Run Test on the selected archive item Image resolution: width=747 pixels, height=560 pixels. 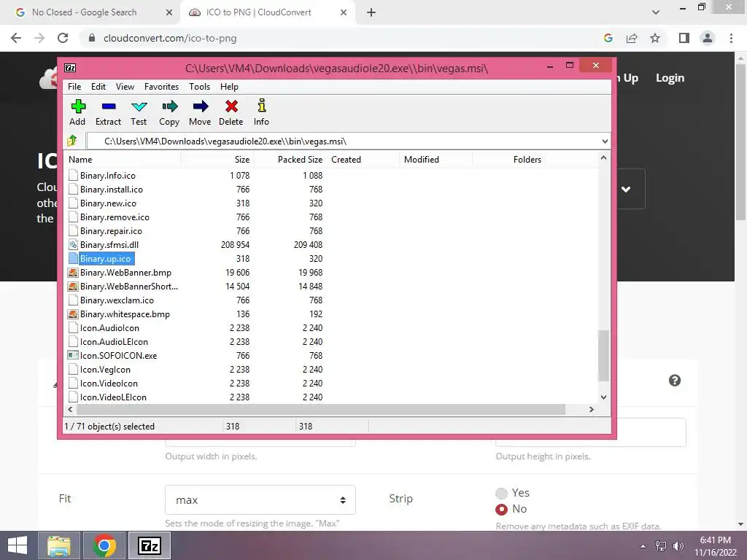[139, 106]
